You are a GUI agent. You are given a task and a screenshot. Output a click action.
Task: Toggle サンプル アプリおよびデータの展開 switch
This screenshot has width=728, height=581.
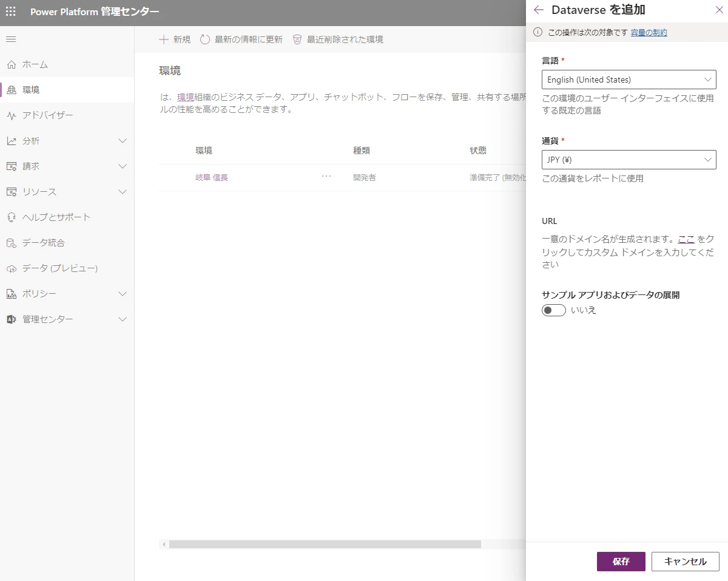coord(554,310)
